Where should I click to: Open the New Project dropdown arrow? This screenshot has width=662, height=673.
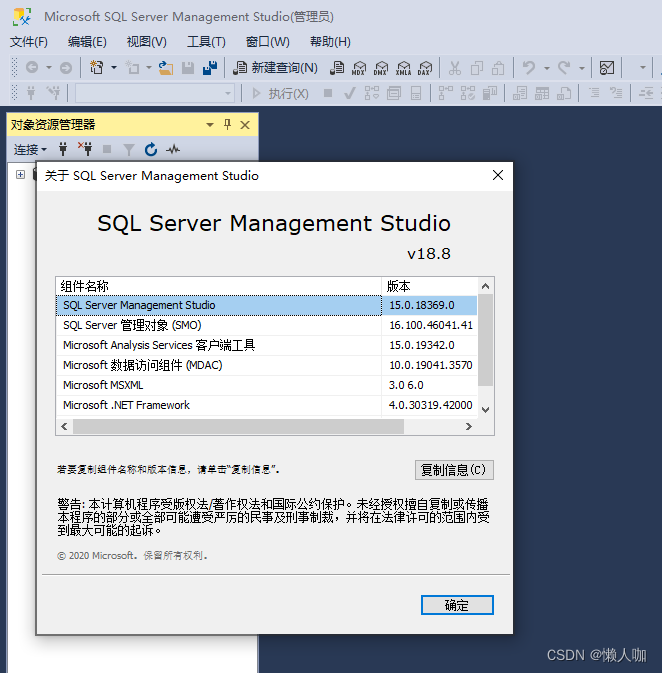114,68
